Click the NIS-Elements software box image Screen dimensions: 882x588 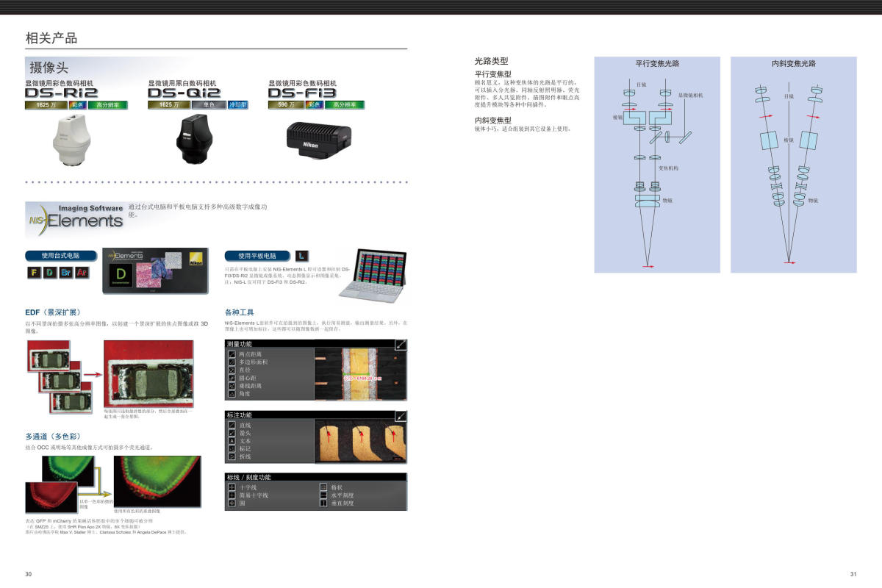[x=154, y=272]
